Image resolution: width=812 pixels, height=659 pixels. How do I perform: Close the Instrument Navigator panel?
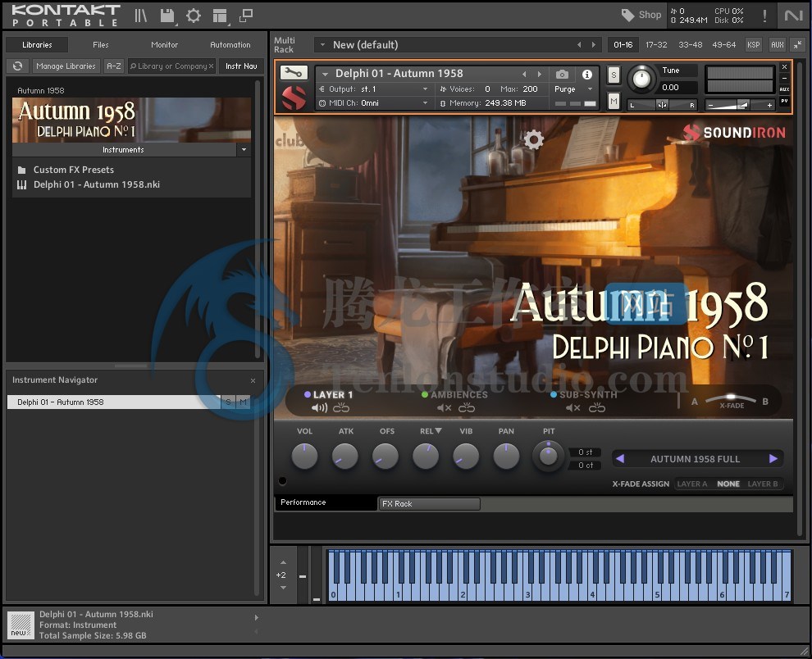pyautogui.click(x=253, y=380)
